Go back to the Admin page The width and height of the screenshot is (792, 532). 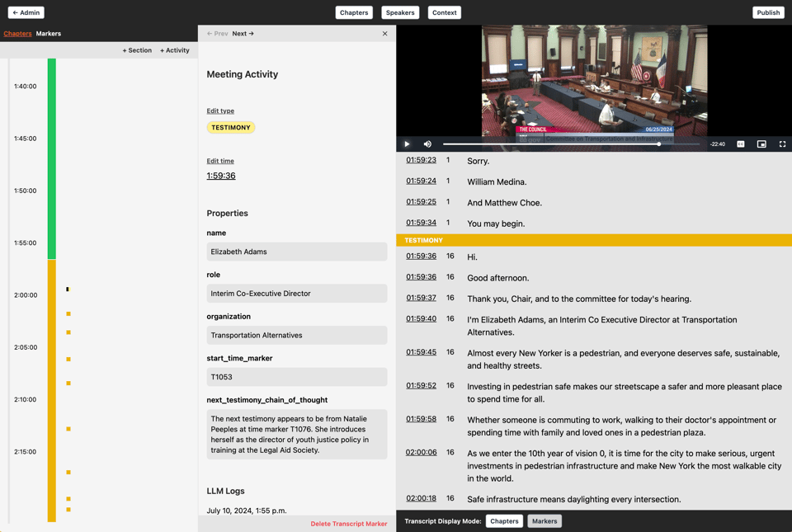click(x=26, y=12)
